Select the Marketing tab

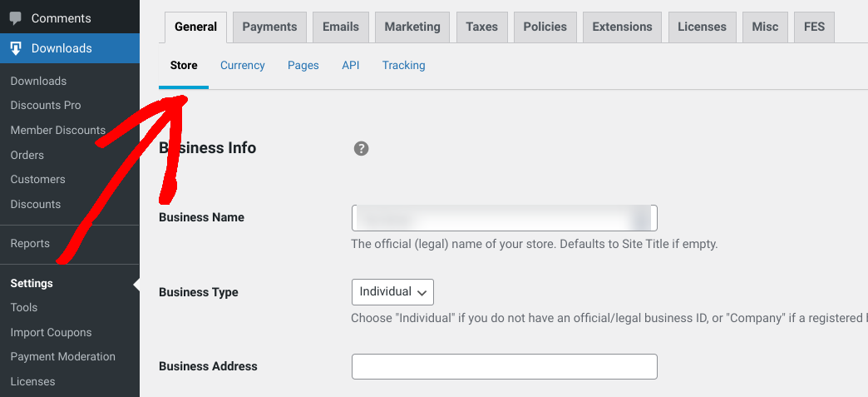[x=412, y=27]
